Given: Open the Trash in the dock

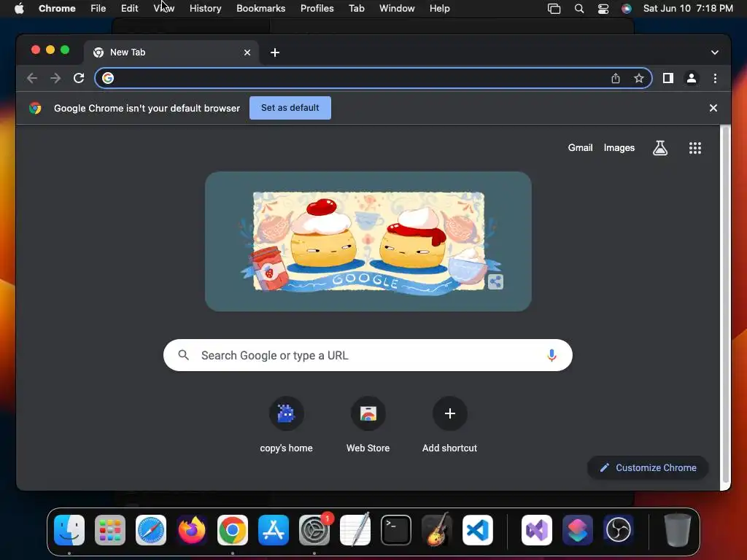Looking at the screenshot, I should 678,530.
